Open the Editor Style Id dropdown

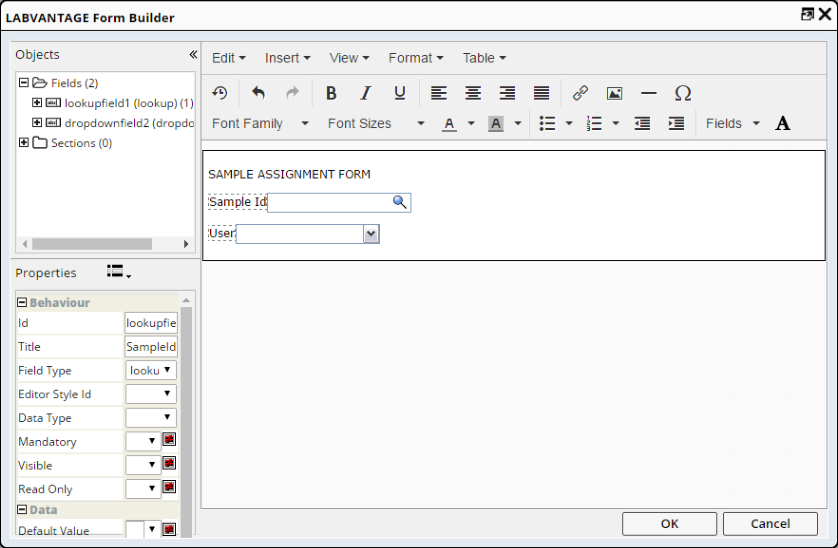(x=151, y=394)
